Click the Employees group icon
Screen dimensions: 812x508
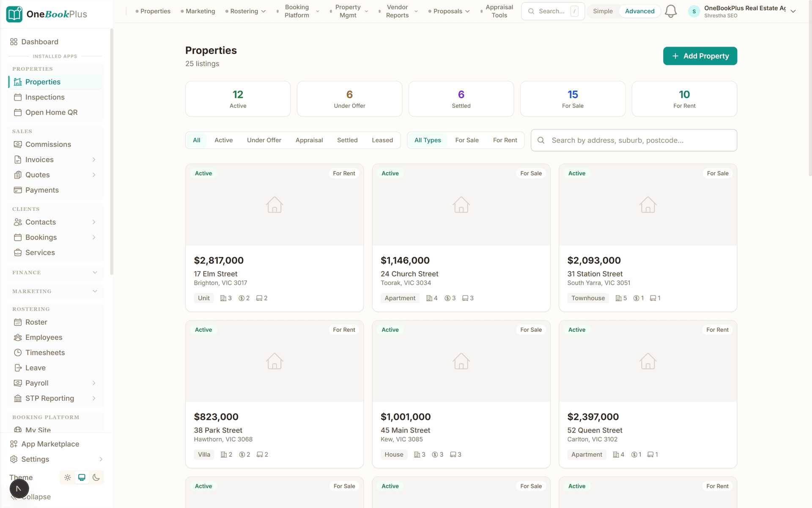click(x=18, y=337)
